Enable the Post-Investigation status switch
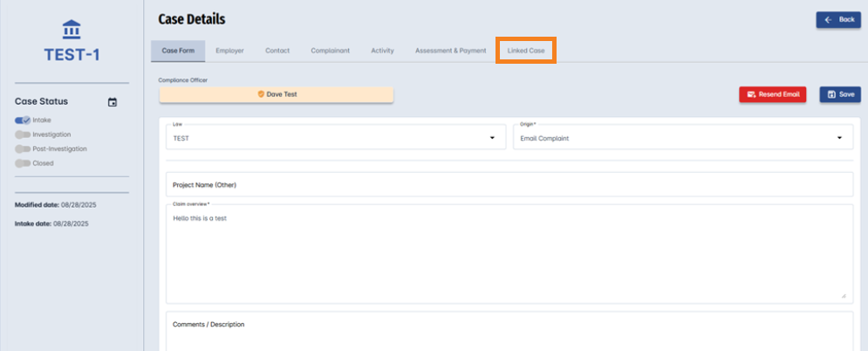868x351 pixels. click(x=23, y=149)
